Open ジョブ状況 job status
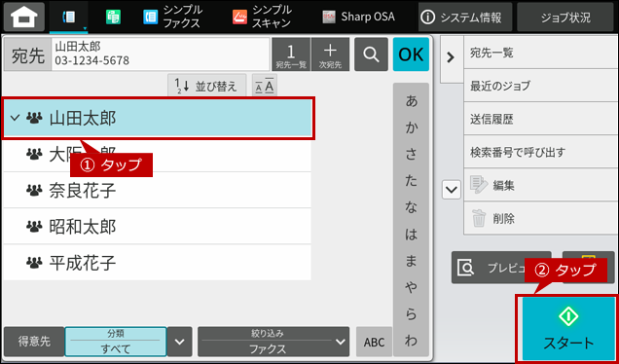 point(565,18)
